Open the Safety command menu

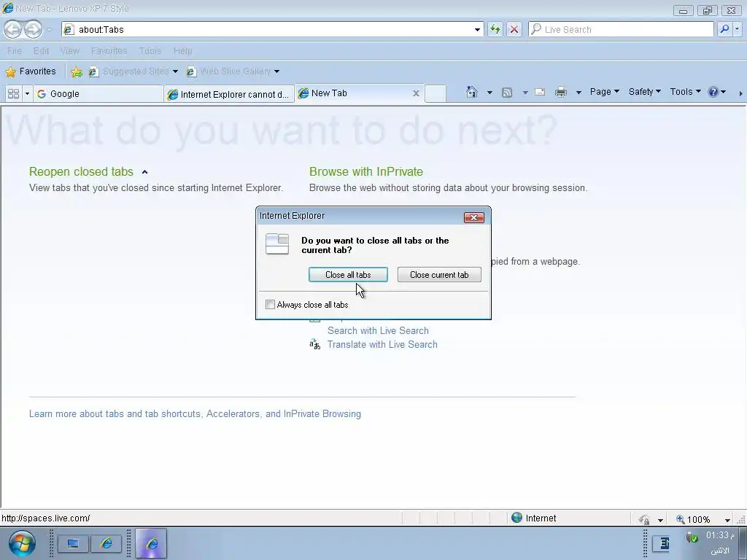(x=645, y=92)
